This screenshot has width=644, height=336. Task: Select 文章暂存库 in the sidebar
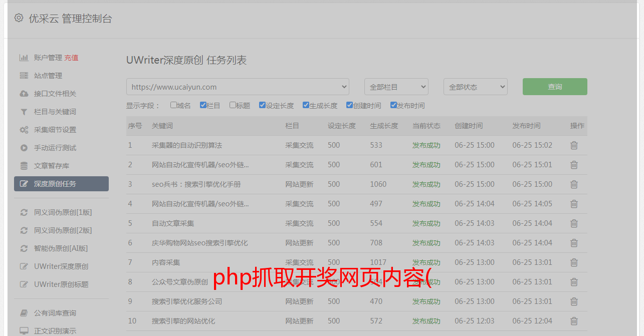point(52,166)
